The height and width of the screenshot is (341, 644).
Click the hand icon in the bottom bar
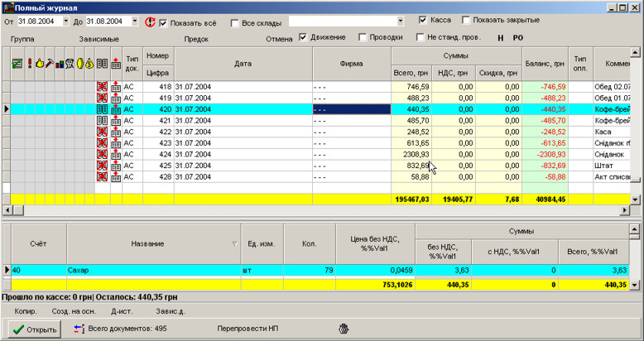coord(344,329)
